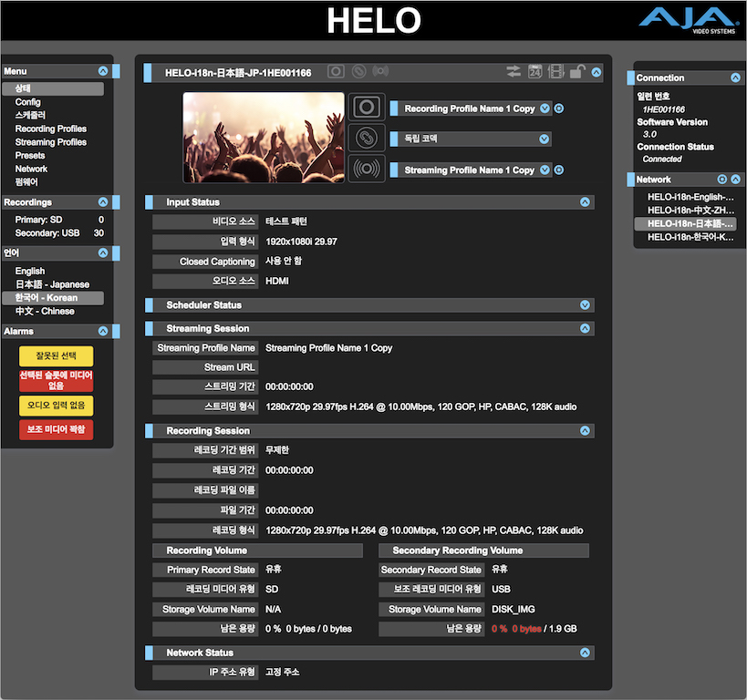
Task: Select HELO-i18n-中文-ZH device in Network list
Action: 690,210
